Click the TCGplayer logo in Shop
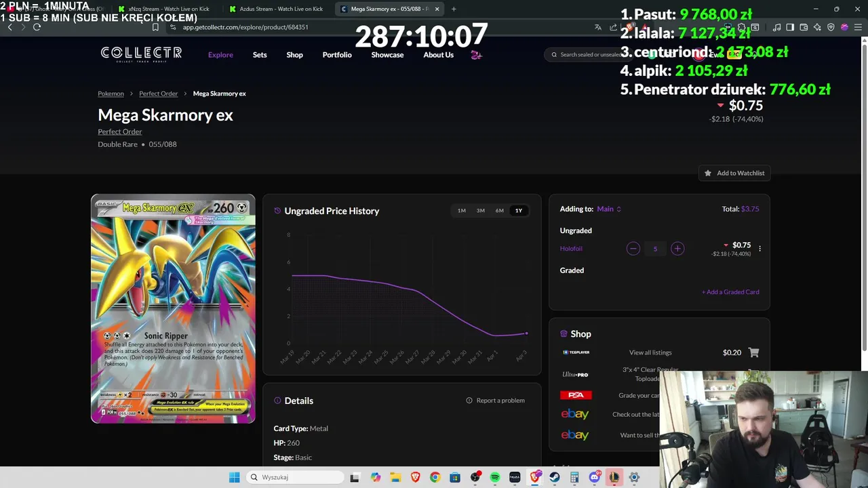Image resolution: width=868 pixels, height=488 pixels. click(576, 352)
